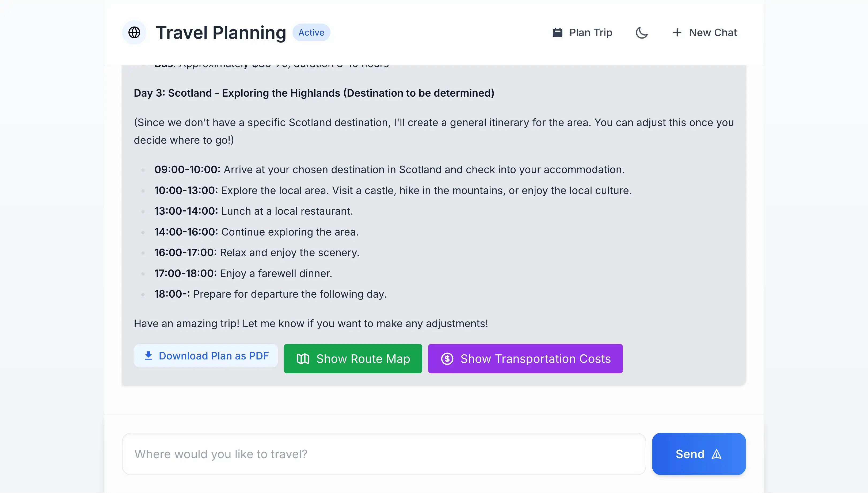Show the route map
868x493 pixels.
pos(353,359)
